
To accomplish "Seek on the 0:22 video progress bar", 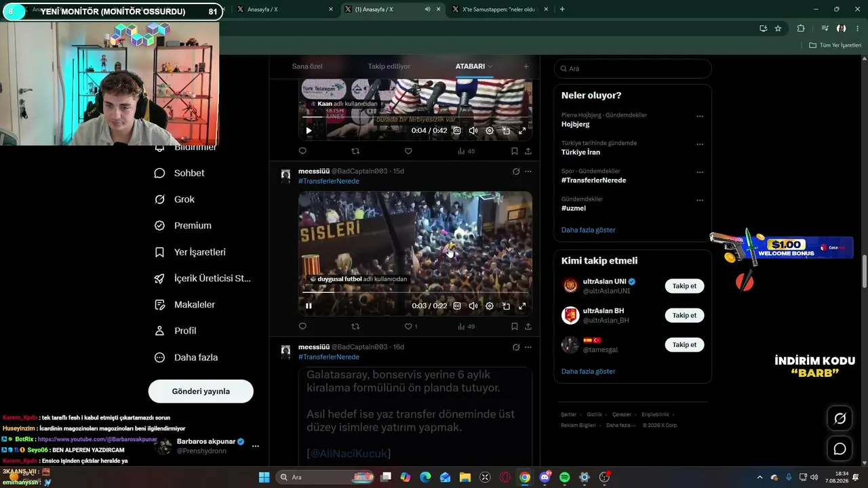I will 415,292.
